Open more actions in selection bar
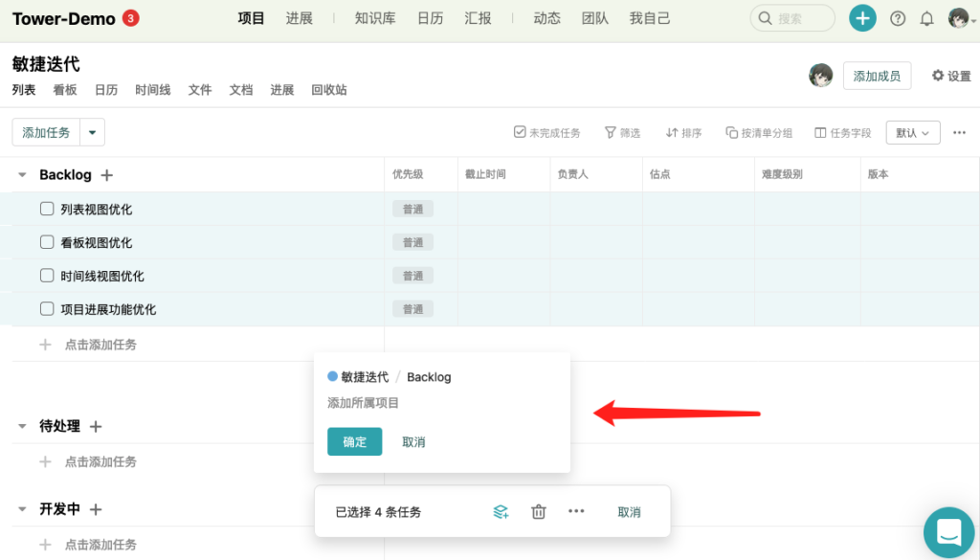 576,512
